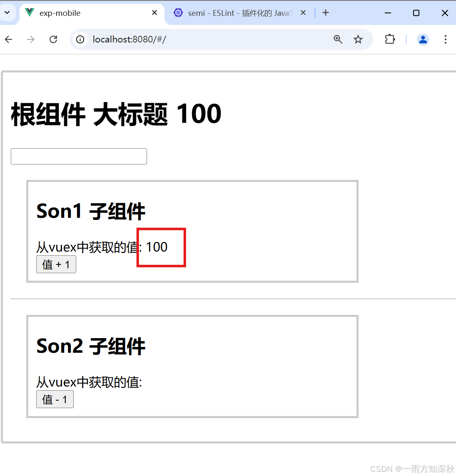Go back to previous page
This screenshot has height=476, width=456.
(x=8, y=40)
